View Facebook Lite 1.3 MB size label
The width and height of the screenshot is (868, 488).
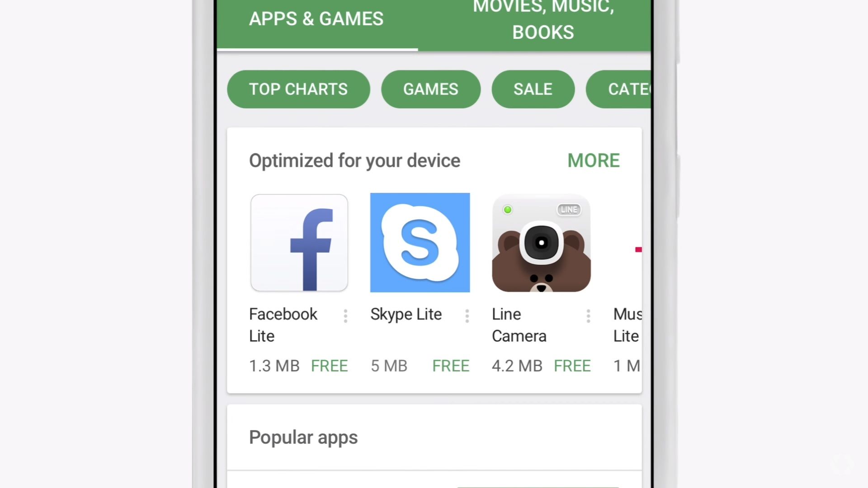pos(275,365)
